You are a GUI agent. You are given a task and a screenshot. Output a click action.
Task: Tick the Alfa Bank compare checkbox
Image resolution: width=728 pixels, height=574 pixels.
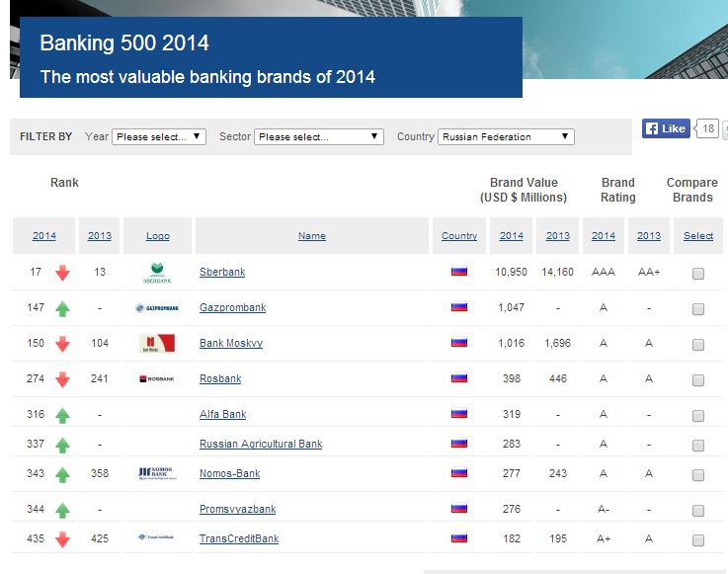point(697,416)
